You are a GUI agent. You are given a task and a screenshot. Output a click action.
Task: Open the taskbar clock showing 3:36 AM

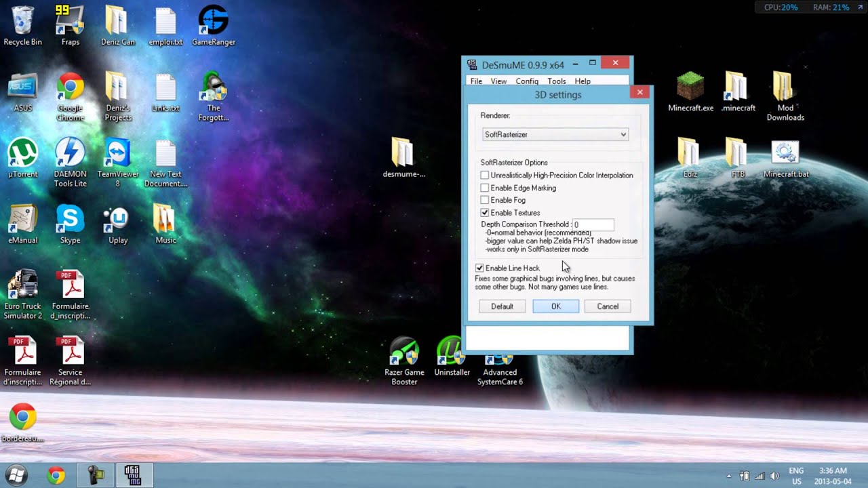point(833,475)
